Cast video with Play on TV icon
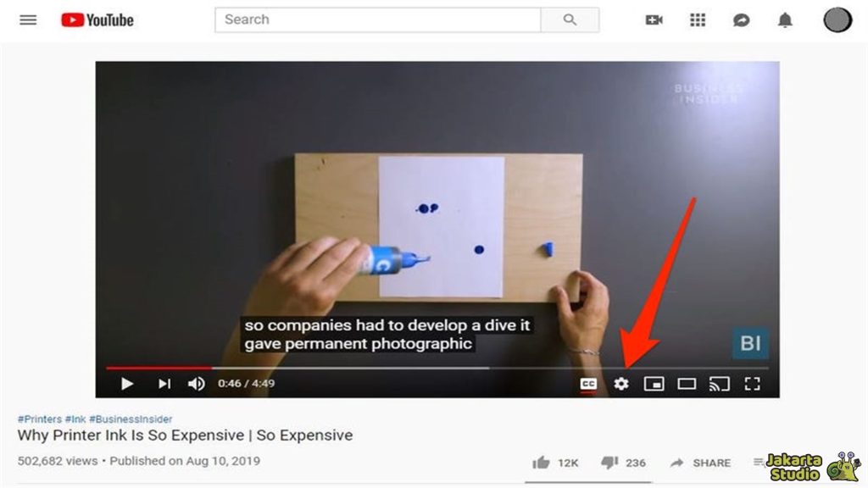The image size is (868, 488). pos(720,384)
